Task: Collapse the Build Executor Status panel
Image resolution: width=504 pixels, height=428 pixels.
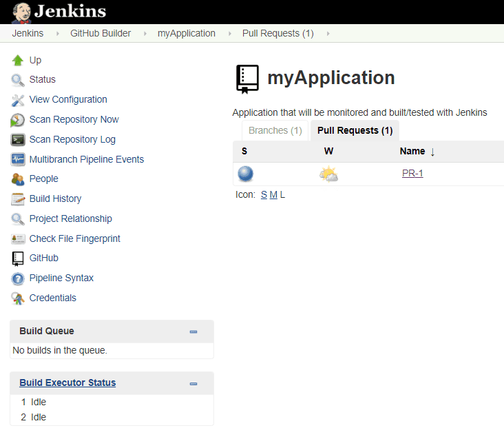Action: pos(193,384)
